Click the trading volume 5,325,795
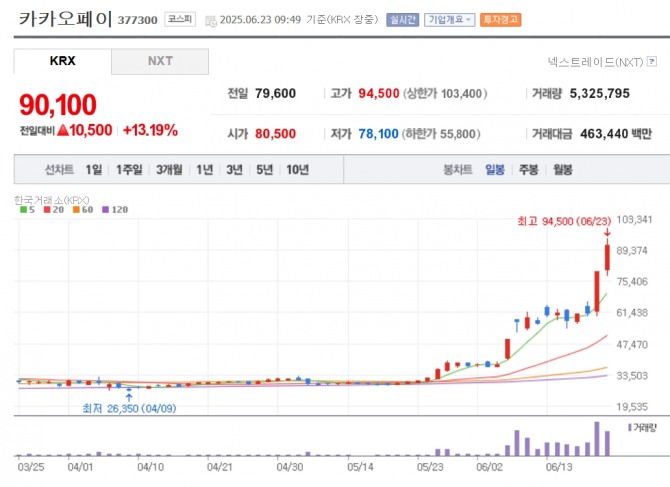Viewport: 670px width, 487px height. pyautogui.click(x=599, y=94)
